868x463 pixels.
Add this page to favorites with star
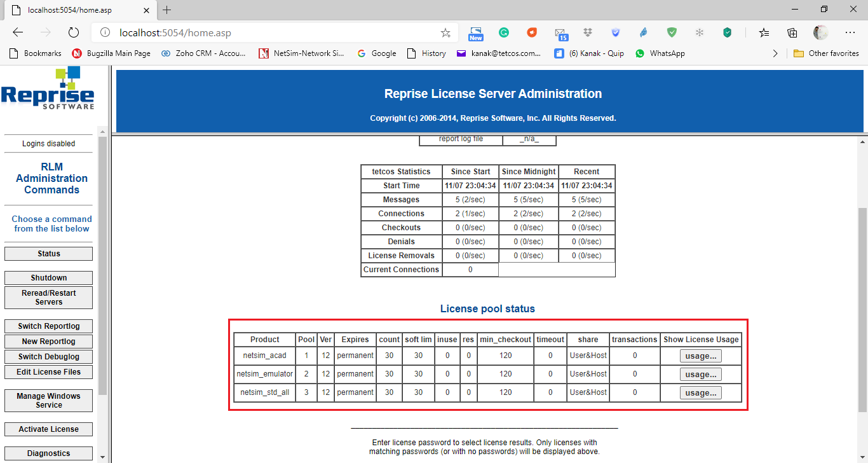pos(445,32)
